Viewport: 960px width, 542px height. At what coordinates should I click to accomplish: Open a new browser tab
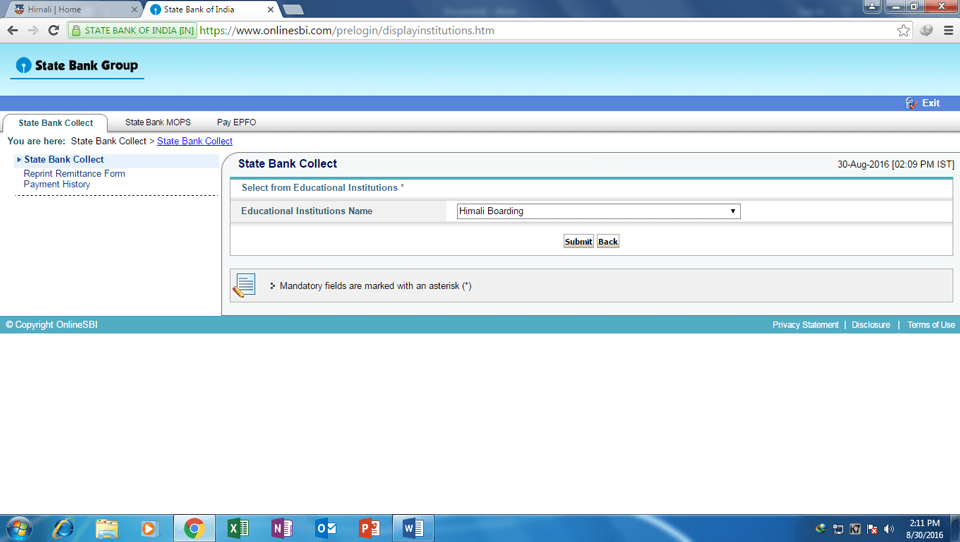coord(293,10)
